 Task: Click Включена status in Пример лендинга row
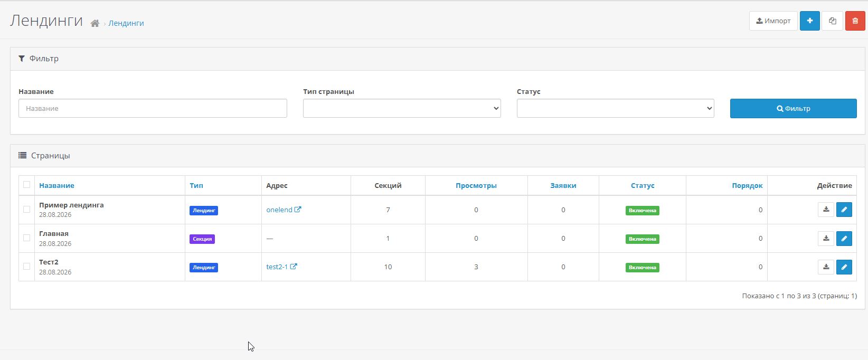point(643,210)
